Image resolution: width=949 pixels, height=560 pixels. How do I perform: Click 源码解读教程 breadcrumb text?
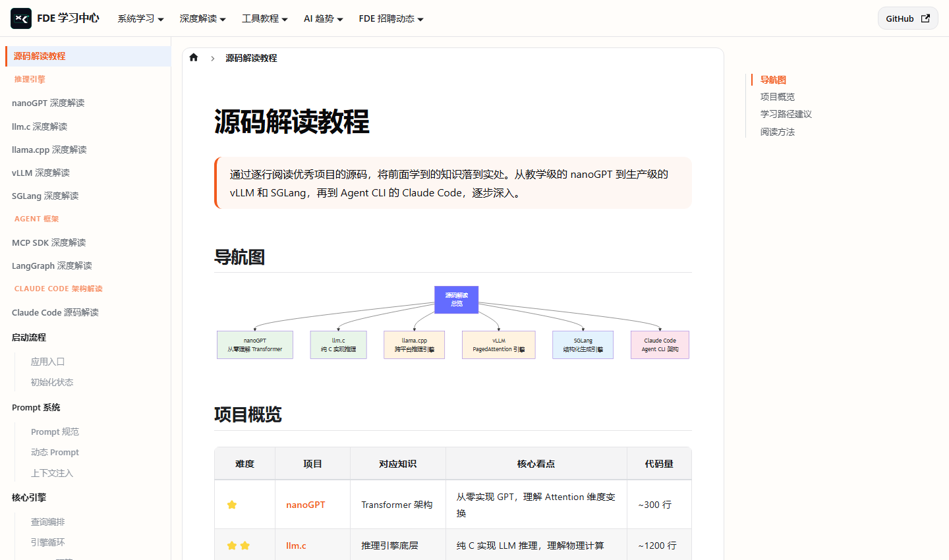click(251, 58)
